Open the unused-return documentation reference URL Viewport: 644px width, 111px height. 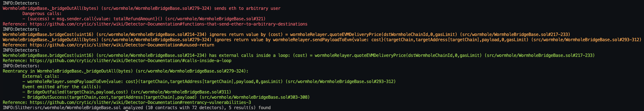(122, 45)
